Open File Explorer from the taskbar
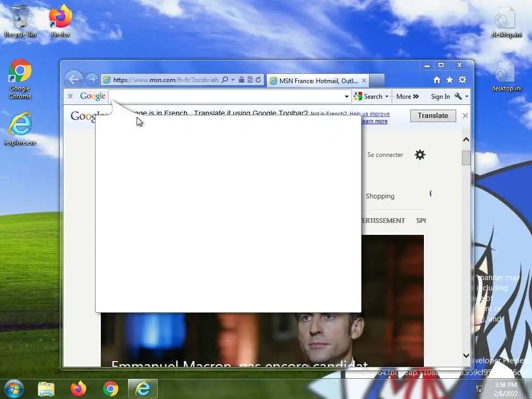 click(46, 389)
